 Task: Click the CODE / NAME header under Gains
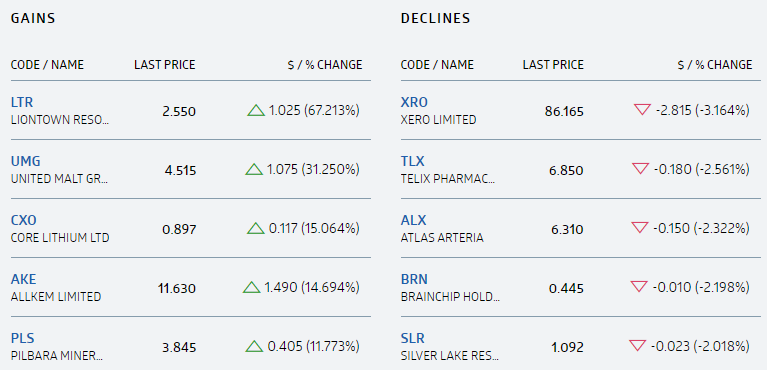point(47,65)
